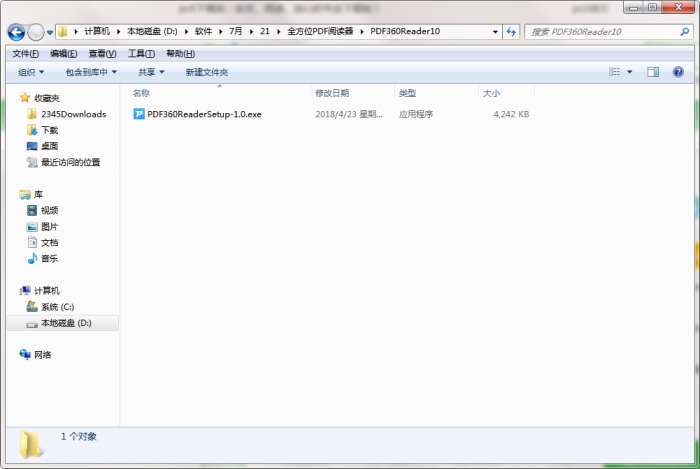700x469 pixels.
Task: Select 网络 in the navigation pane
Action: pos(43,355)
